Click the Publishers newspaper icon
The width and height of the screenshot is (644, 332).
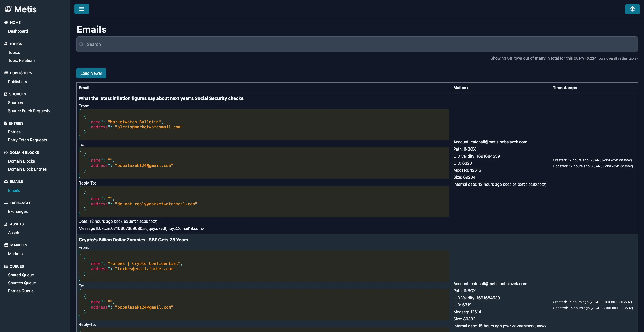pos(6,73)
